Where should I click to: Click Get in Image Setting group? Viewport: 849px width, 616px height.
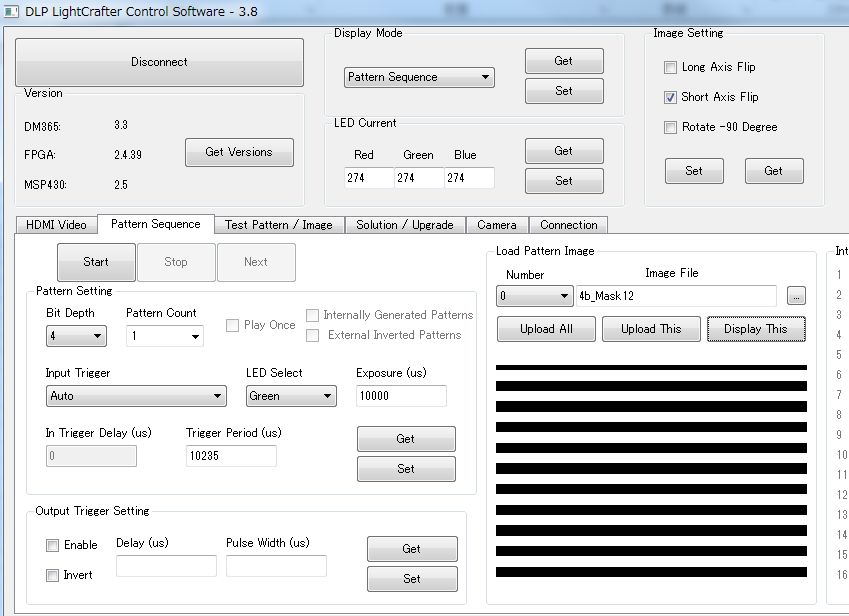point(774,171)
